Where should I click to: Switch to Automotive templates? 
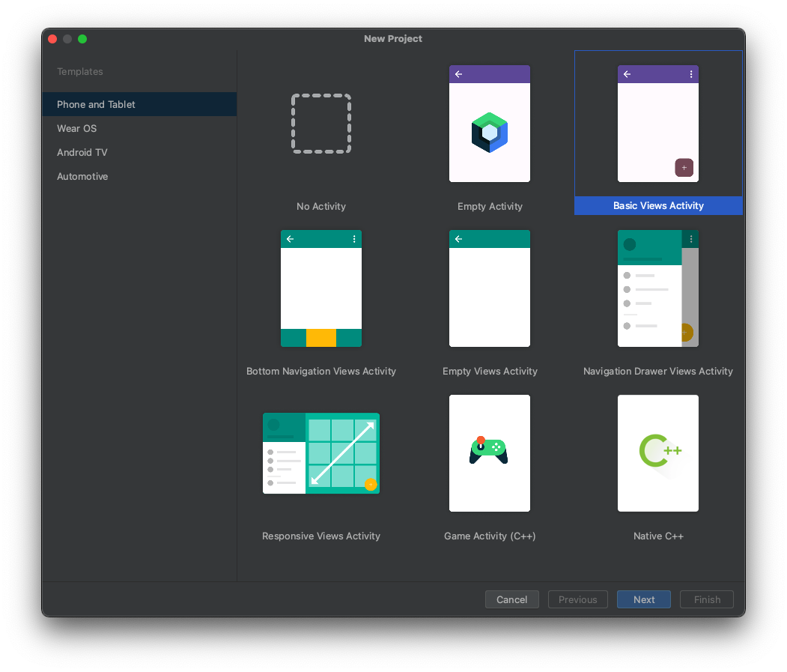tap(139, 177)
